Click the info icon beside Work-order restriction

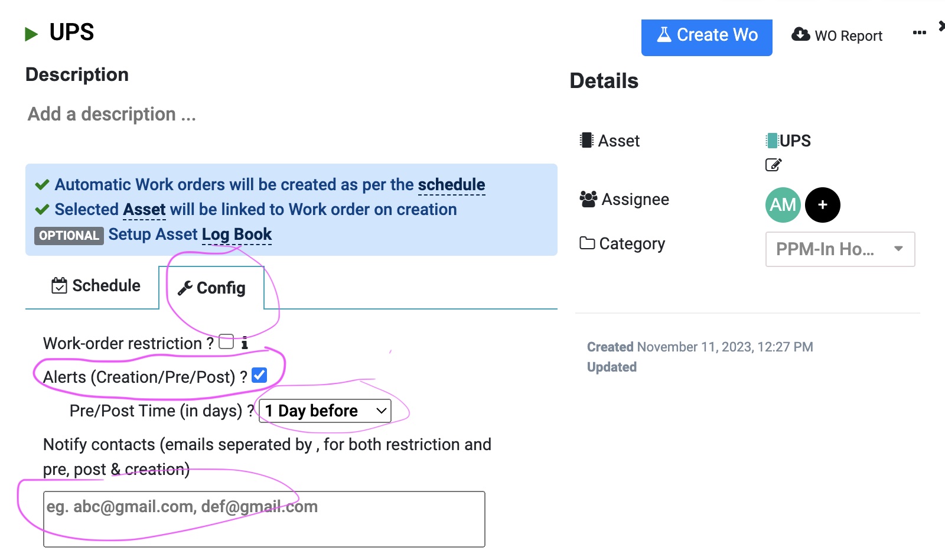click(x=245, y=343)
